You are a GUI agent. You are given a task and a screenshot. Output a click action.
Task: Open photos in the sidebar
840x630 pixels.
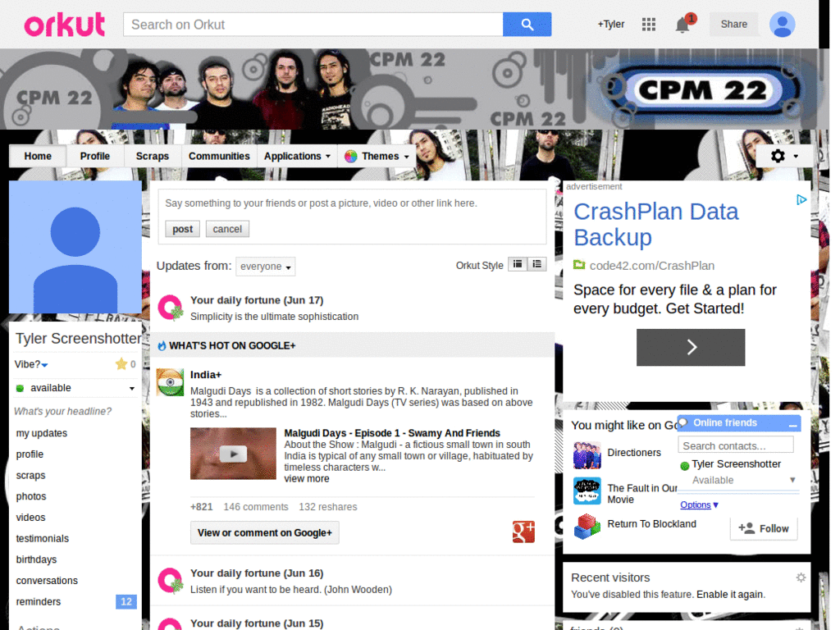point(31,496)
